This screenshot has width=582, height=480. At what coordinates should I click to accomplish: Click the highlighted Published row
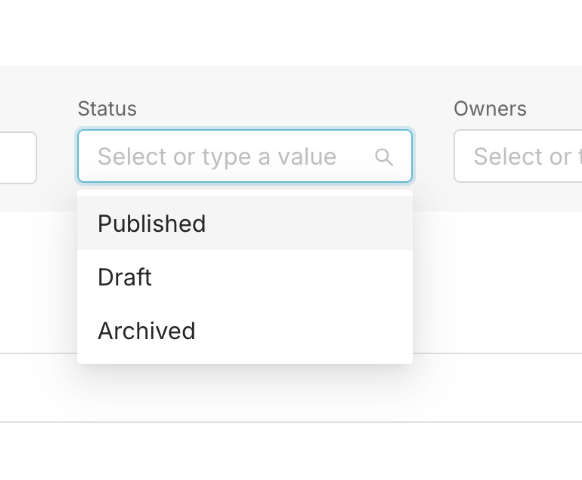pos(245,223)
